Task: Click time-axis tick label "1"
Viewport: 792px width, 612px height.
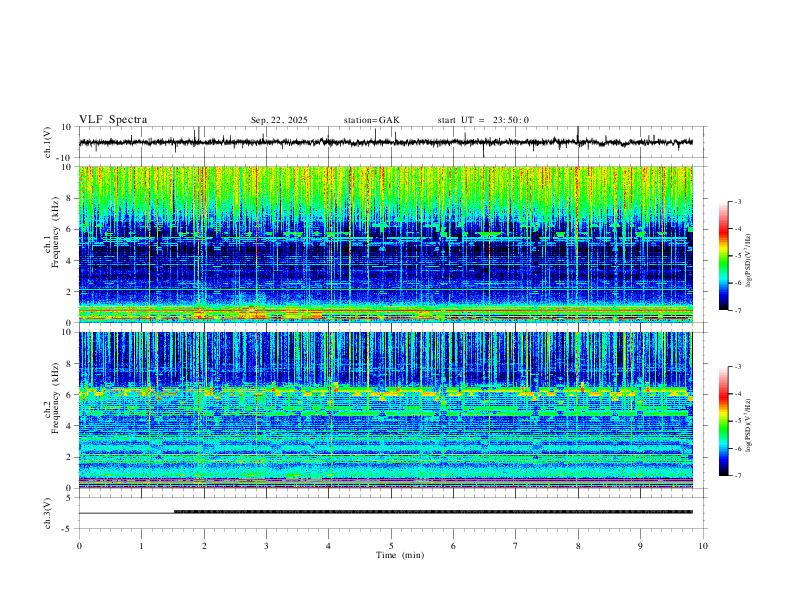Action: click(141, 546)
